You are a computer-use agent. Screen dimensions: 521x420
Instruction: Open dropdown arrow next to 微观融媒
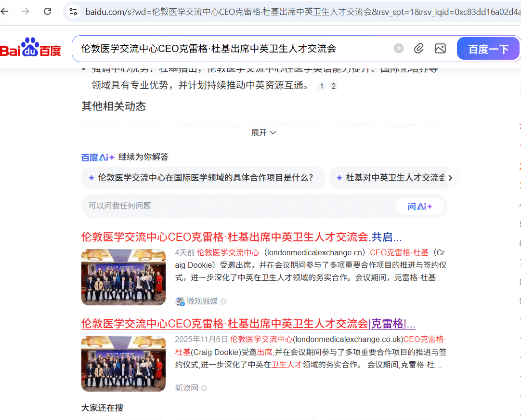[x=223, y=302]
